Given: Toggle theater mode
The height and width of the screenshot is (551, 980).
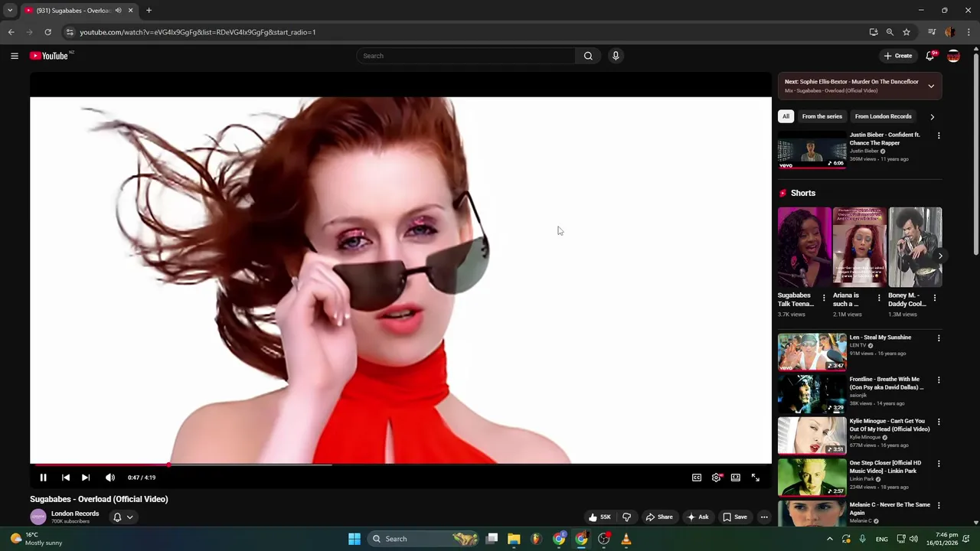Looking at the screenshot, I should [x=736, y=478].
